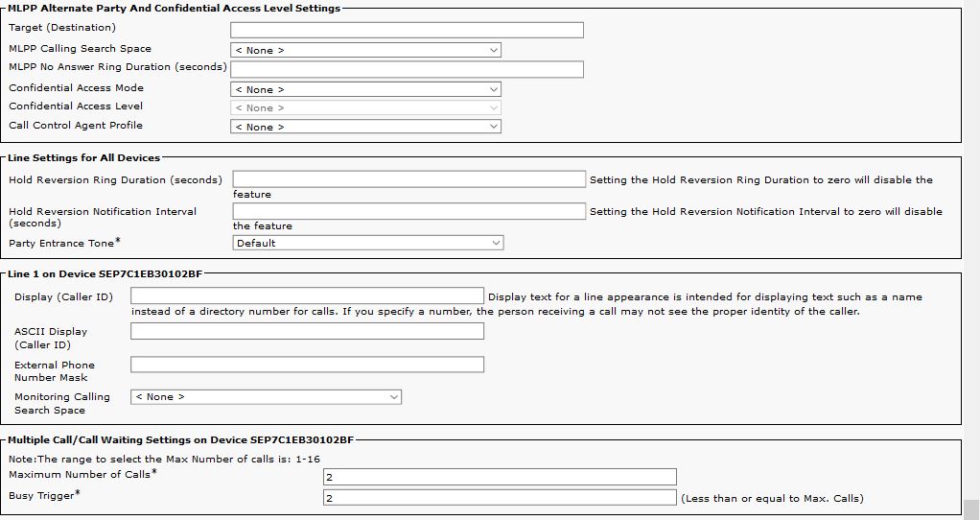
Task: Click the greyed-out Confidential Access Level dropdown
Action: (x=365, y=107)
